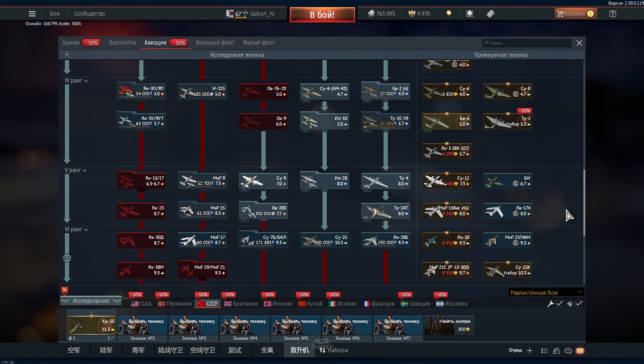The image size is (644, 364).
Task: Switch to the 海军 preset
Action: (138, 350)
